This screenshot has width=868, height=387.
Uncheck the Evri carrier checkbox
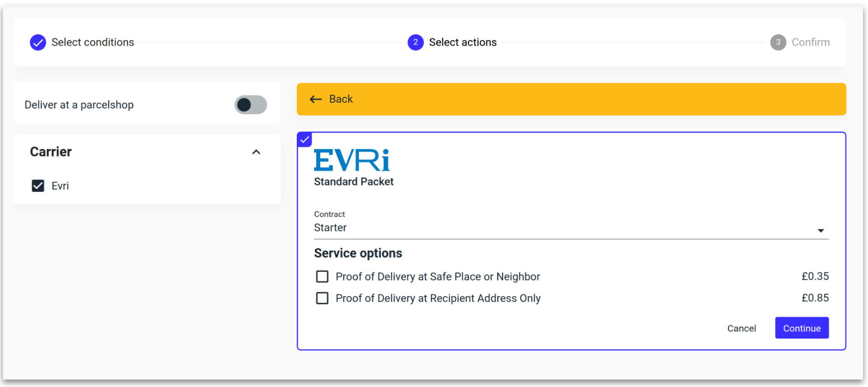click(38, 186)
